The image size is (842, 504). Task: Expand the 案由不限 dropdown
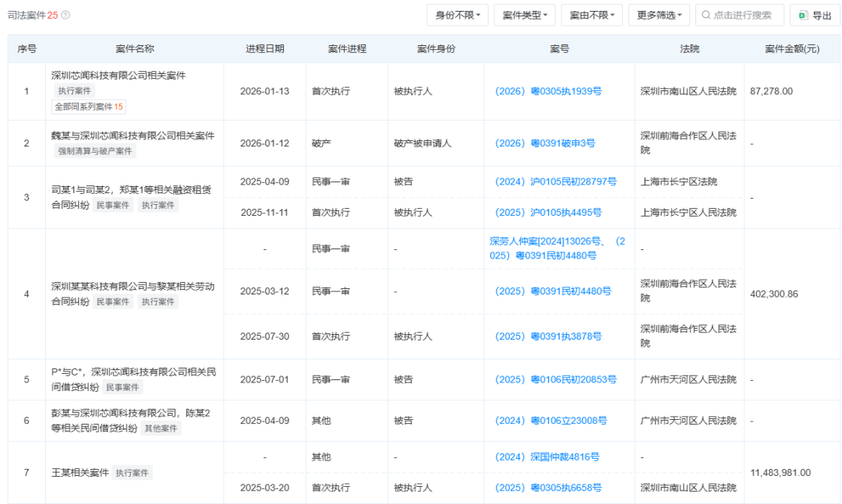tap(589, 15)
